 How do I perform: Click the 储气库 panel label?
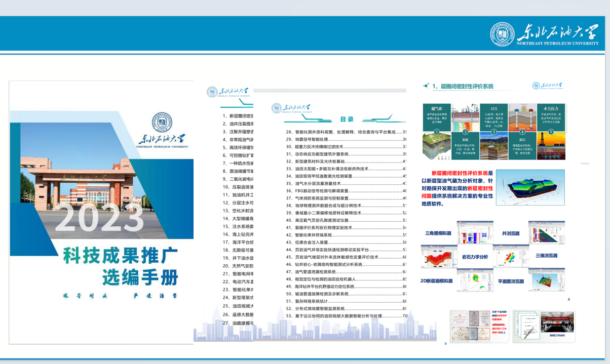tap(436, 108)
